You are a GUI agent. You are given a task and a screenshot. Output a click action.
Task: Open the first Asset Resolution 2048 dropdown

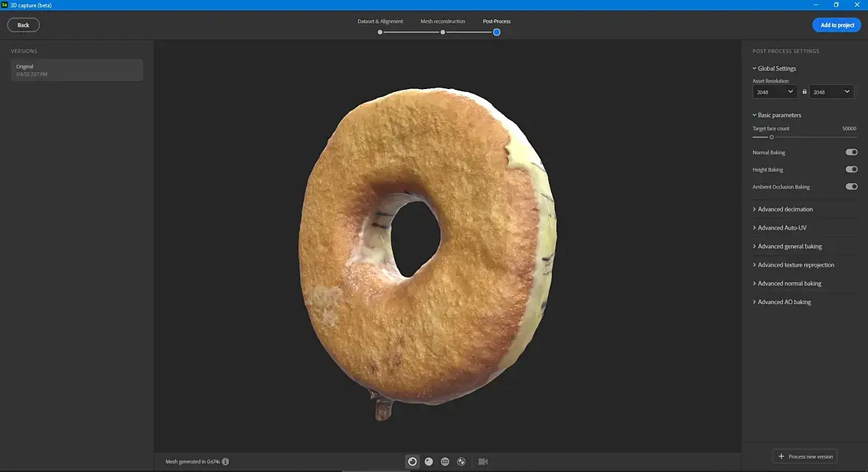tap(775, 92)
